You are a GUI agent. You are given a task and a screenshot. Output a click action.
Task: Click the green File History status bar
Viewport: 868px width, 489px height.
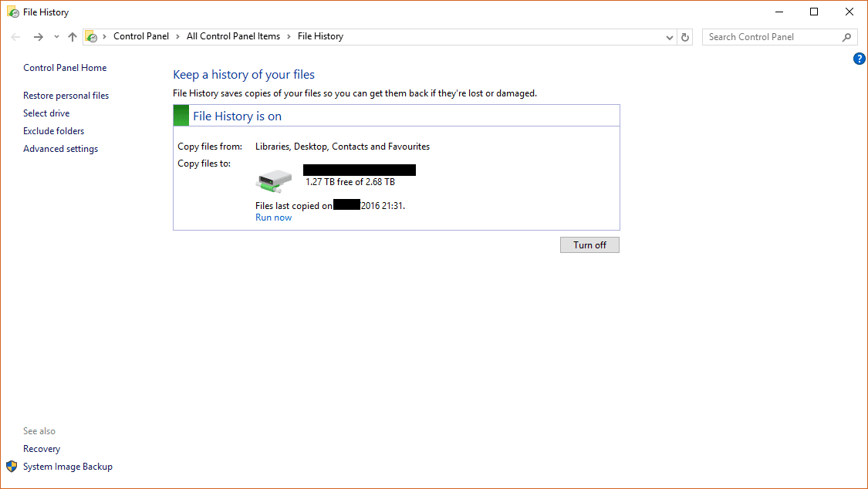181,115
